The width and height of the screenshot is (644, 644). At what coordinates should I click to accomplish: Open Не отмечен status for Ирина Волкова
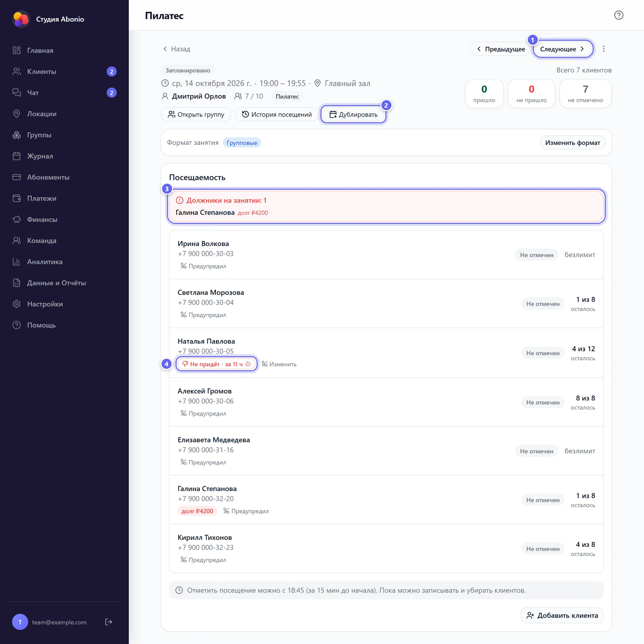click(x=536, y=255)
